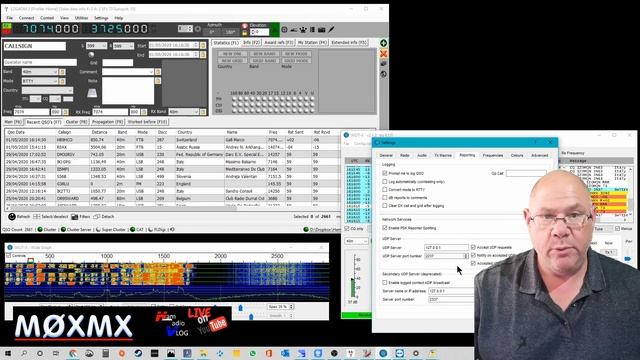Click the audio level meter in WSJT-X
Screen dimensions: 640x360
(x=353, y=278)
